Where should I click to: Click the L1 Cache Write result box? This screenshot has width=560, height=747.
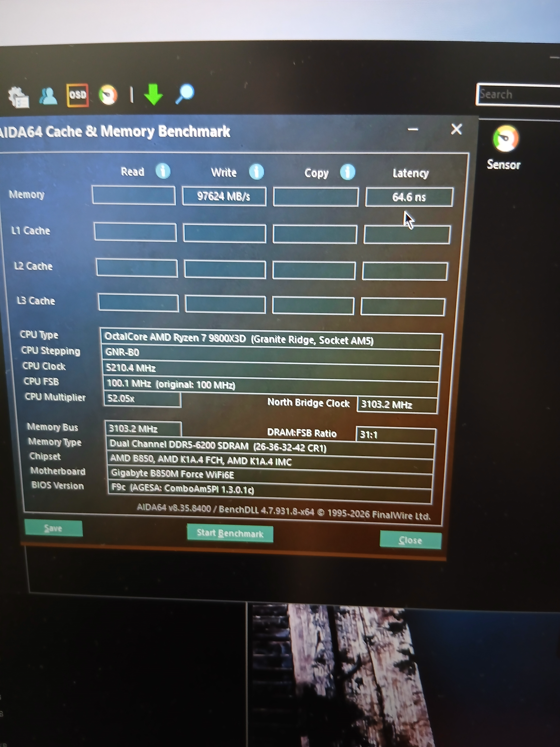click(x=225, y=233)
